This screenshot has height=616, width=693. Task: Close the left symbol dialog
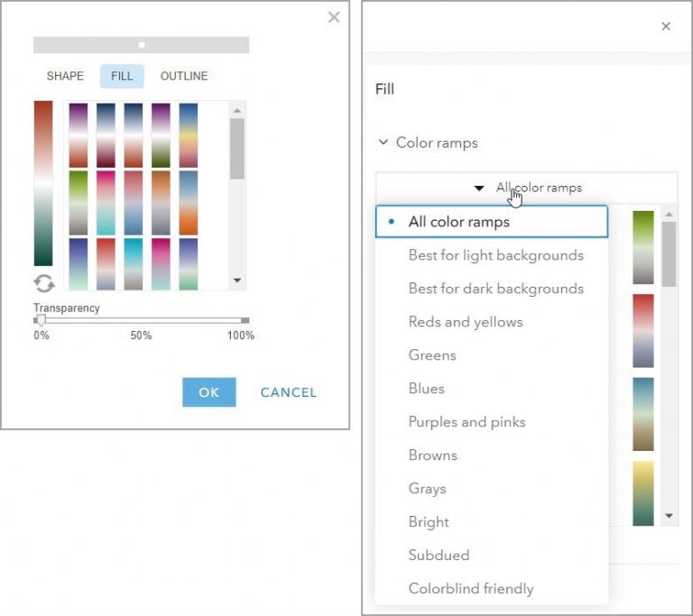coord(334,17)
